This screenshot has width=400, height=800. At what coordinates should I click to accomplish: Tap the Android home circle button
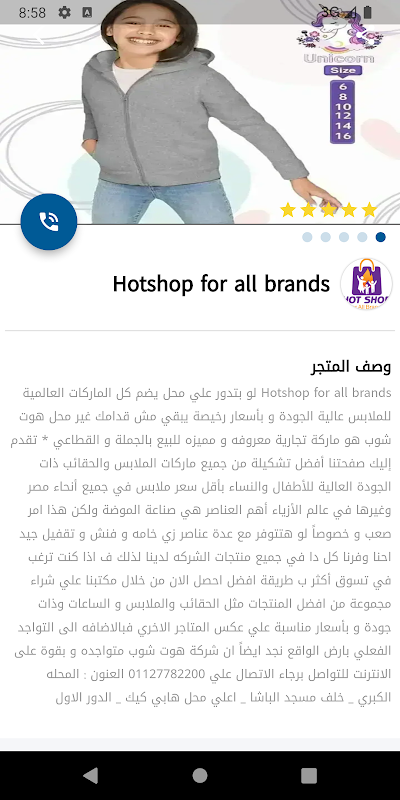[200, 776]
